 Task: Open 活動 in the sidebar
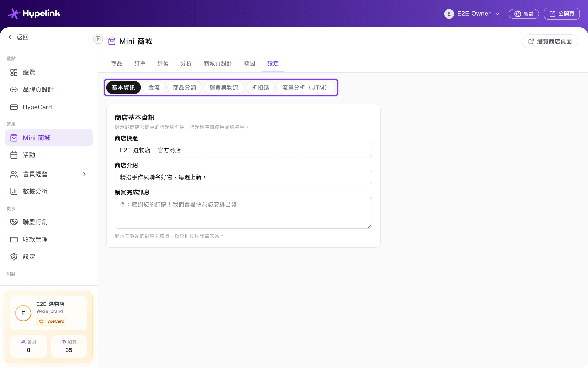[x=49, y=155]
